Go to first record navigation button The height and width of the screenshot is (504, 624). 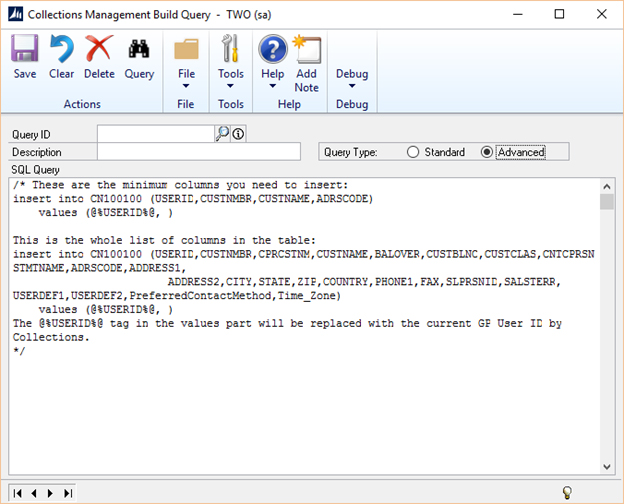pyautogui.click(x=18, y=493)
